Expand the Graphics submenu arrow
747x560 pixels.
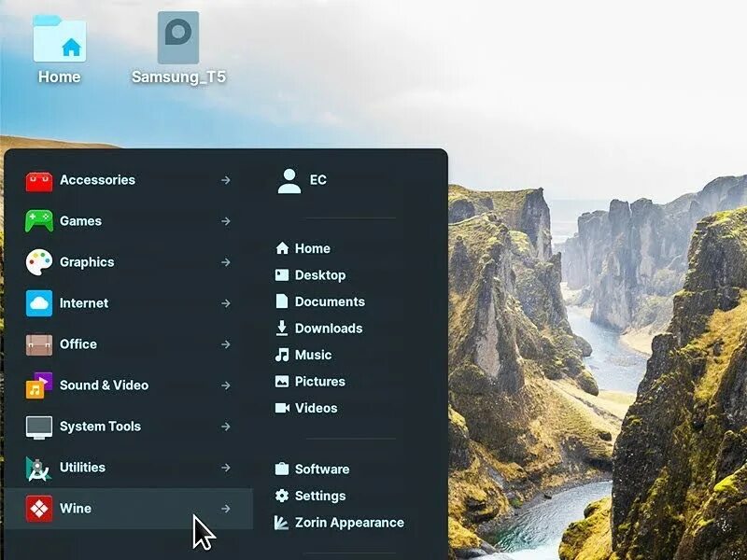226,262
